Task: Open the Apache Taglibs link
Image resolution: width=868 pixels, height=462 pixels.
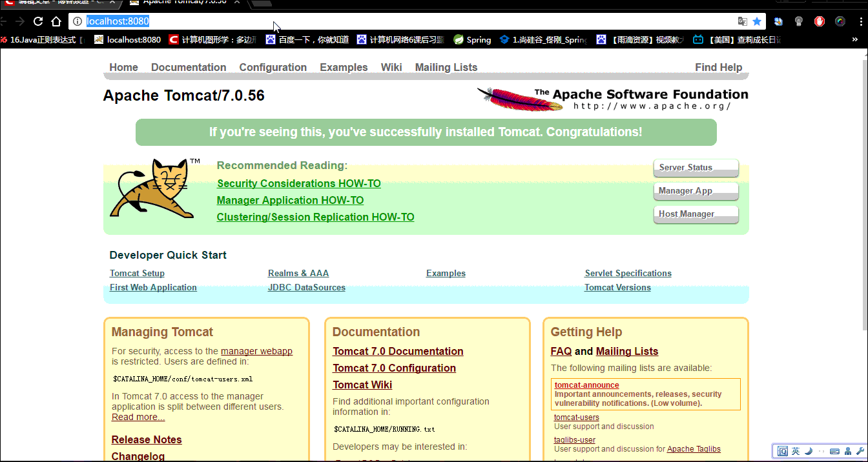Action: 694,449
